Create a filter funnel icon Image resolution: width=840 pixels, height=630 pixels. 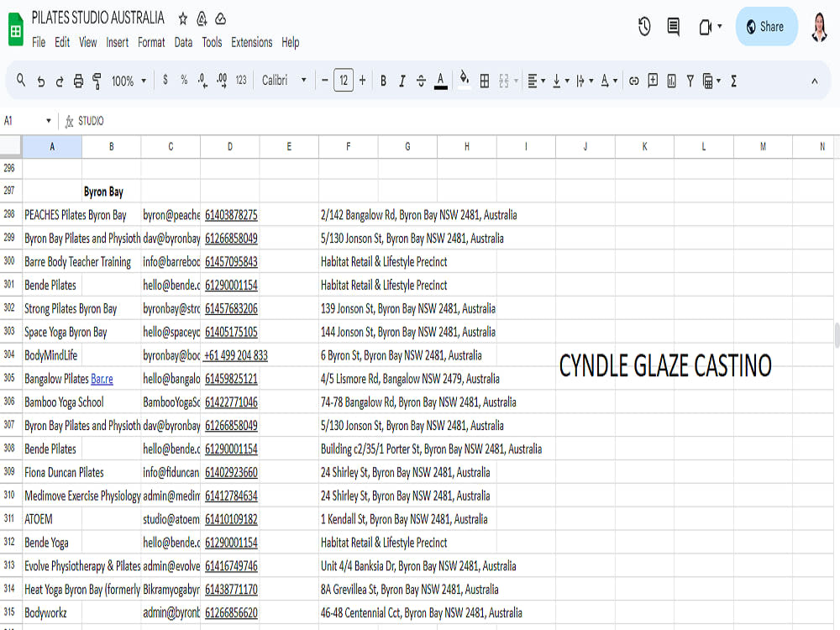click(x=690, y=81)
